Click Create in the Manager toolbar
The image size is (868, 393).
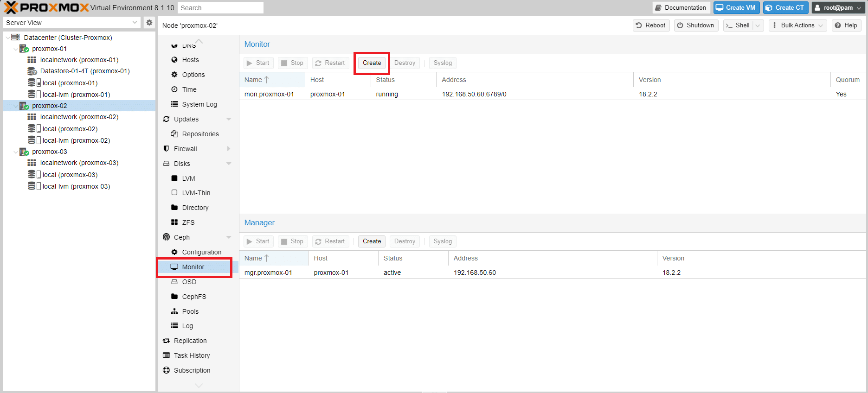(x=372, y=241)
